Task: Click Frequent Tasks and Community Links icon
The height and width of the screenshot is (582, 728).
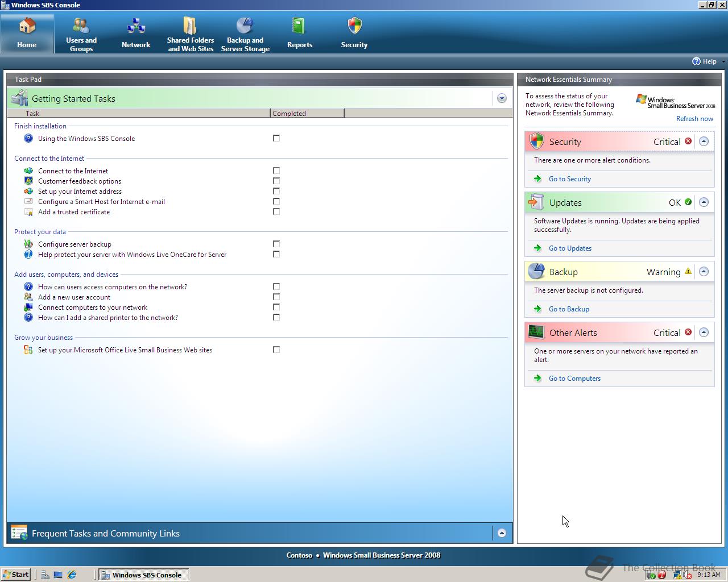Action: coord(19,533)
